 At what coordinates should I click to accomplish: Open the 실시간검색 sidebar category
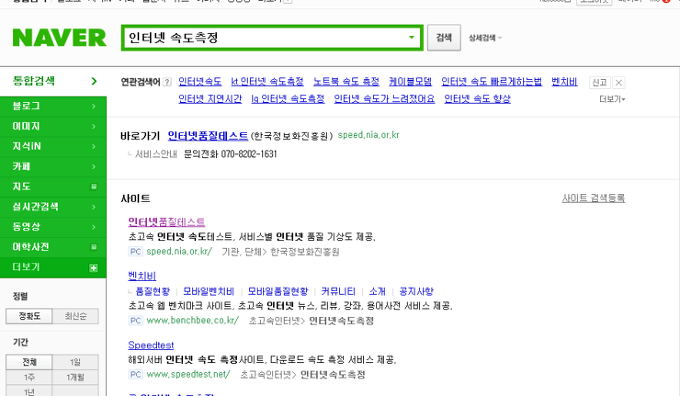pyautogui.click(x=53, y=207)
